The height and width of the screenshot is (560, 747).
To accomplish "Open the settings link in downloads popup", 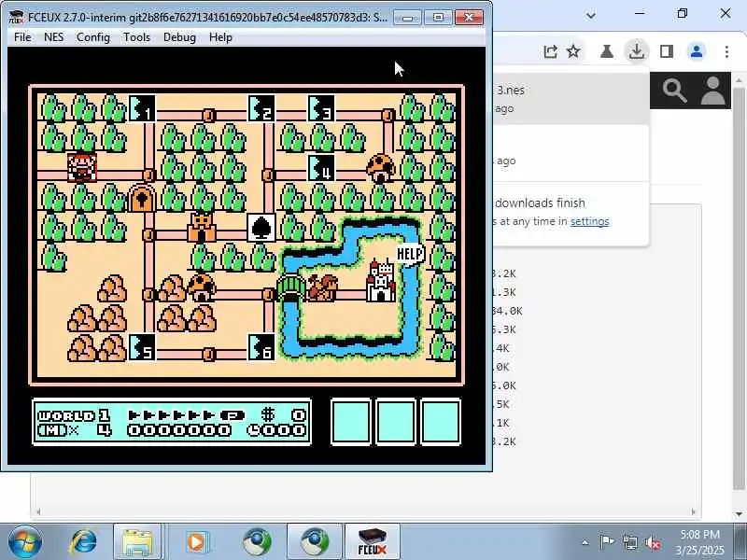I will pyautogui.click(x=589, y=221).
